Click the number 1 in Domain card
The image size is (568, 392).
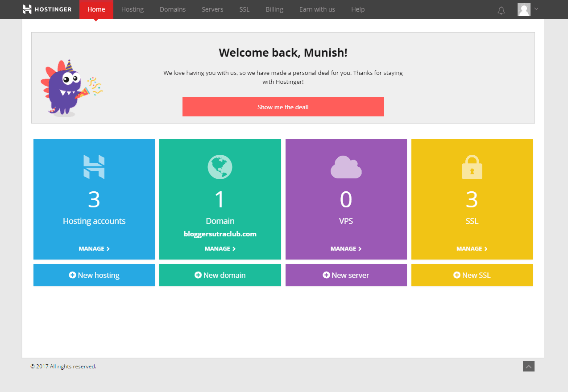coord(220,199)
